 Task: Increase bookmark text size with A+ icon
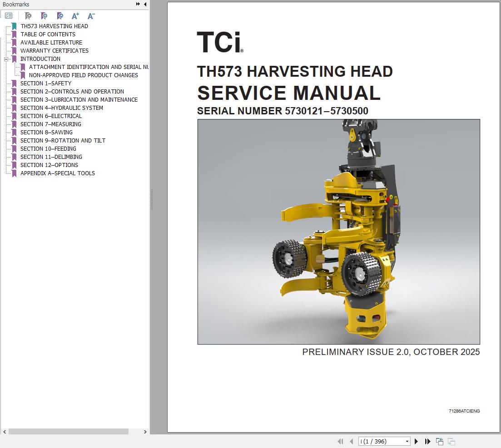tap(75, 16)
